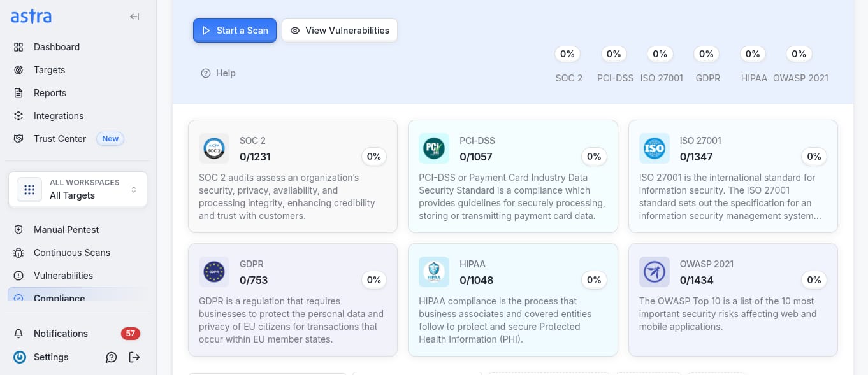Click the Help link
The image size is (868, 375).
219,73
